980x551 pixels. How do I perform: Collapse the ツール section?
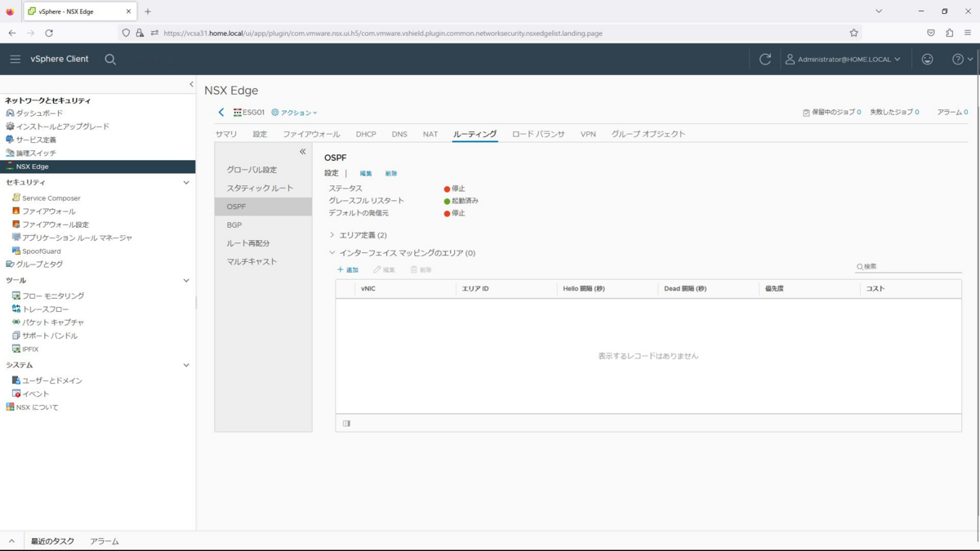click(x=186, y=281)
